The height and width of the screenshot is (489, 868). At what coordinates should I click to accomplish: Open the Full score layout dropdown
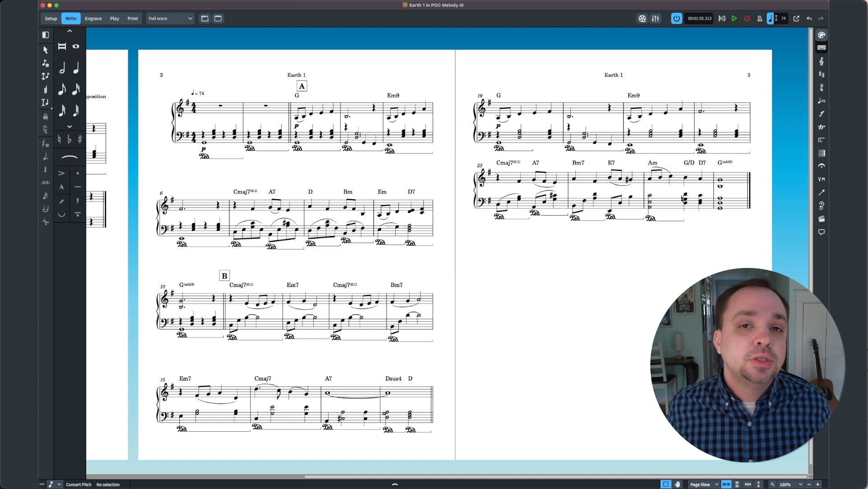click(x=170, y=19)
